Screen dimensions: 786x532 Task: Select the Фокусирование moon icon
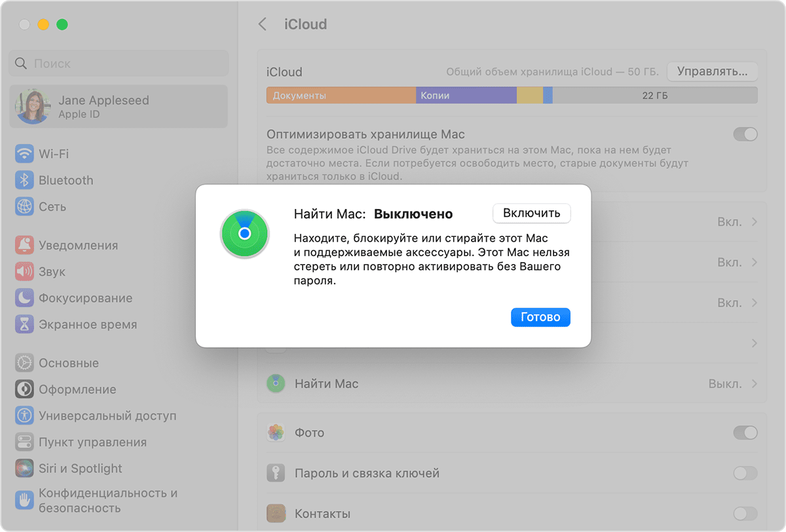24,298
